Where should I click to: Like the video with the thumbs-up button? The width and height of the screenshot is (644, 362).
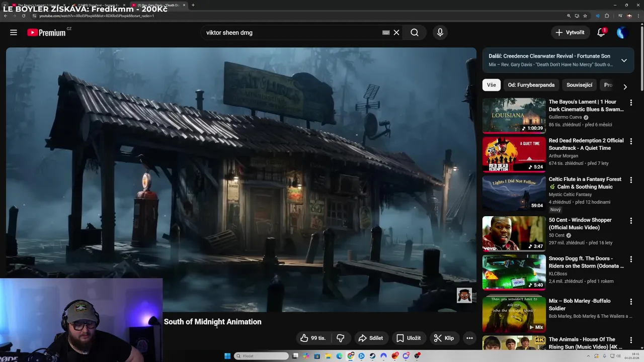point(312,338)
